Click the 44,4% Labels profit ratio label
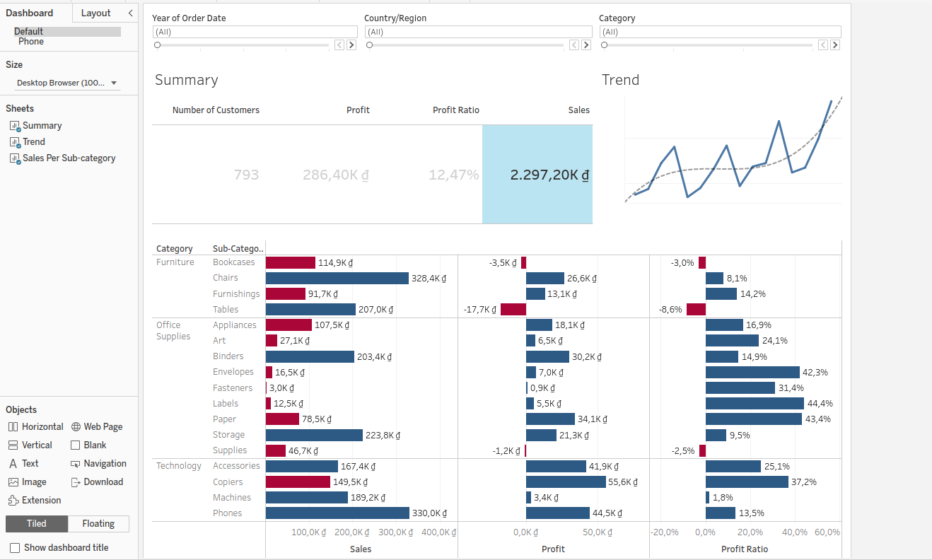This screenshot has height=560, width=932. coord(820,404)
